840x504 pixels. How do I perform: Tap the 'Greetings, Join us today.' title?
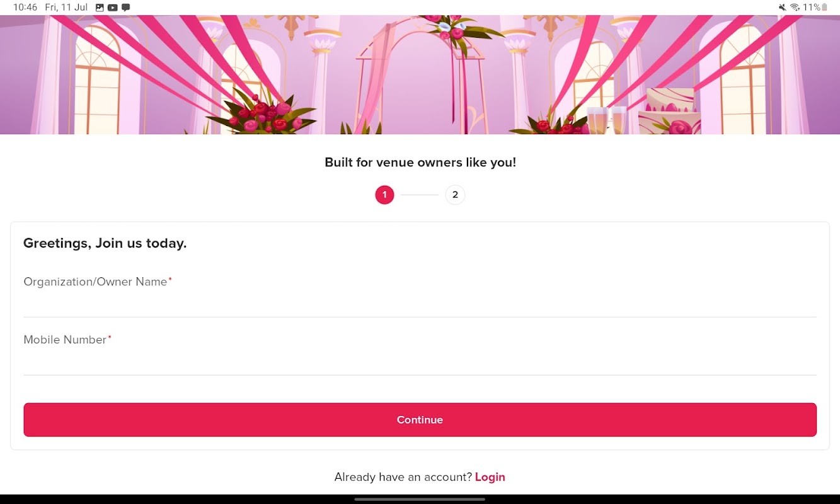105,243
